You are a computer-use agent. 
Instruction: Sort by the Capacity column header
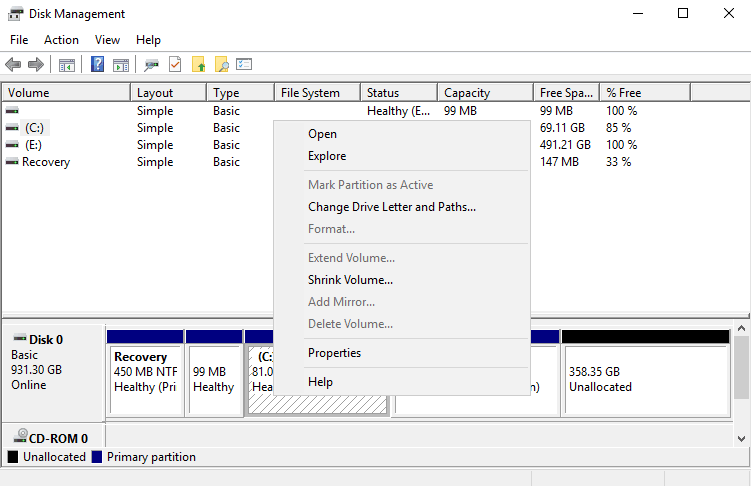tap(486, 92)
